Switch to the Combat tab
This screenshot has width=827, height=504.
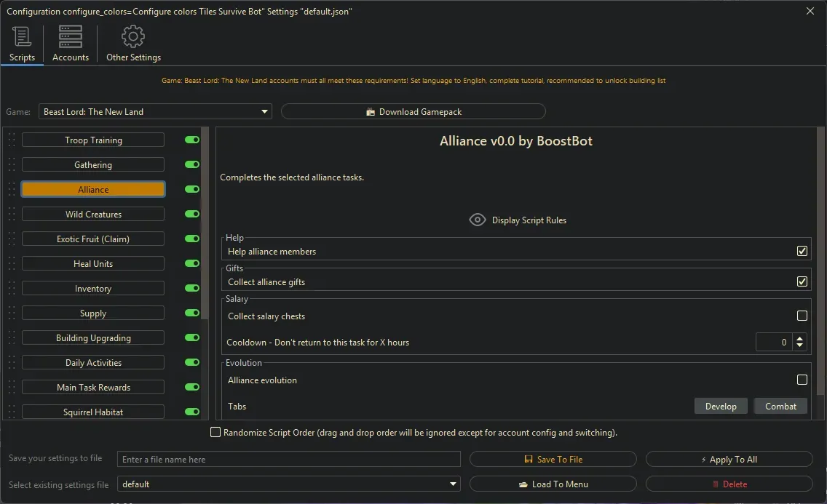(780, 407)
